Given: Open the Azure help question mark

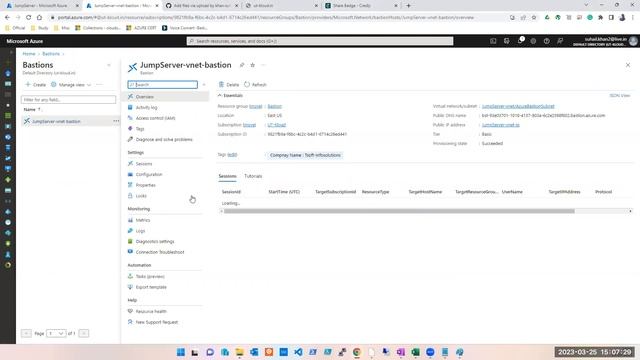Looking at the screenshot, I should coord(547,41).
